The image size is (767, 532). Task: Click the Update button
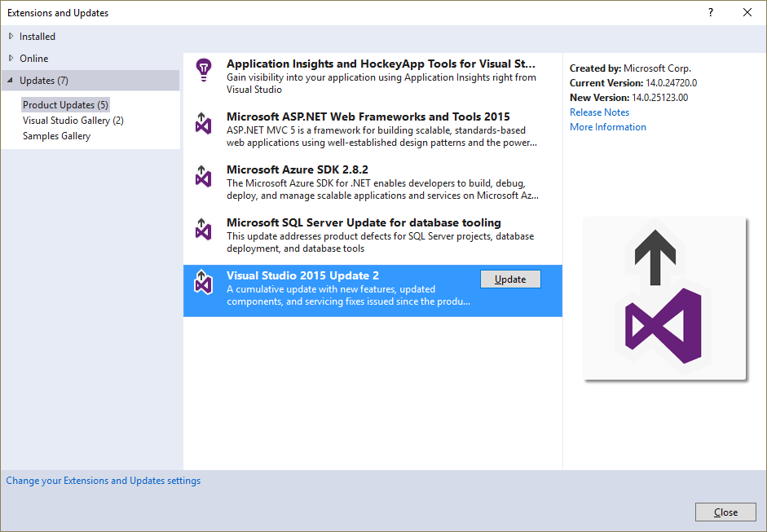click(x=510, y=279)
